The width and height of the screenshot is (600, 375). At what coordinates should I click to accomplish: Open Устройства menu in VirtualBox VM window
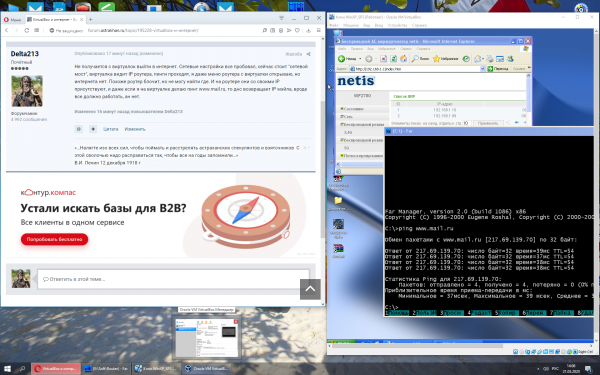click(x=398, y=25)
